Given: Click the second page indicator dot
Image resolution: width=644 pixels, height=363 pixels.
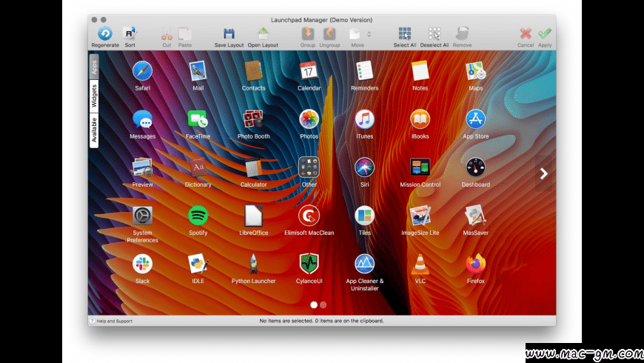Looking at the screenshot, I should [323, 304].
